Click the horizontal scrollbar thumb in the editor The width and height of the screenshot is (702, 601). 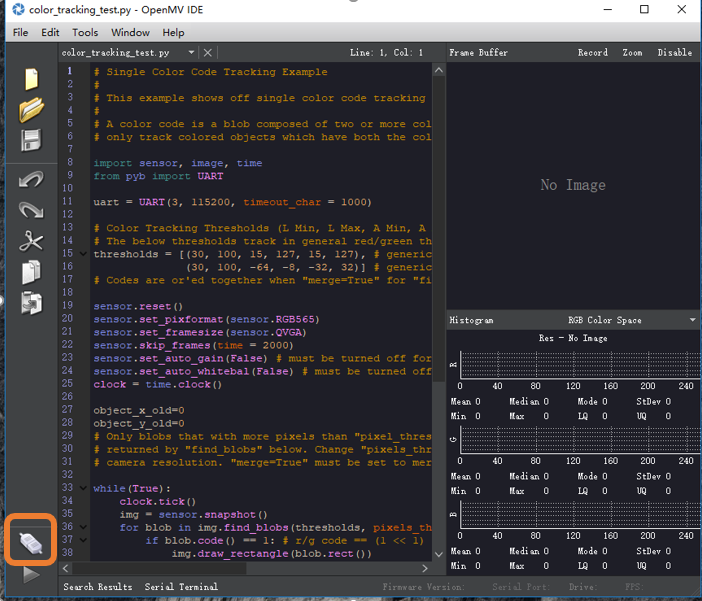(x=159, y=568)
